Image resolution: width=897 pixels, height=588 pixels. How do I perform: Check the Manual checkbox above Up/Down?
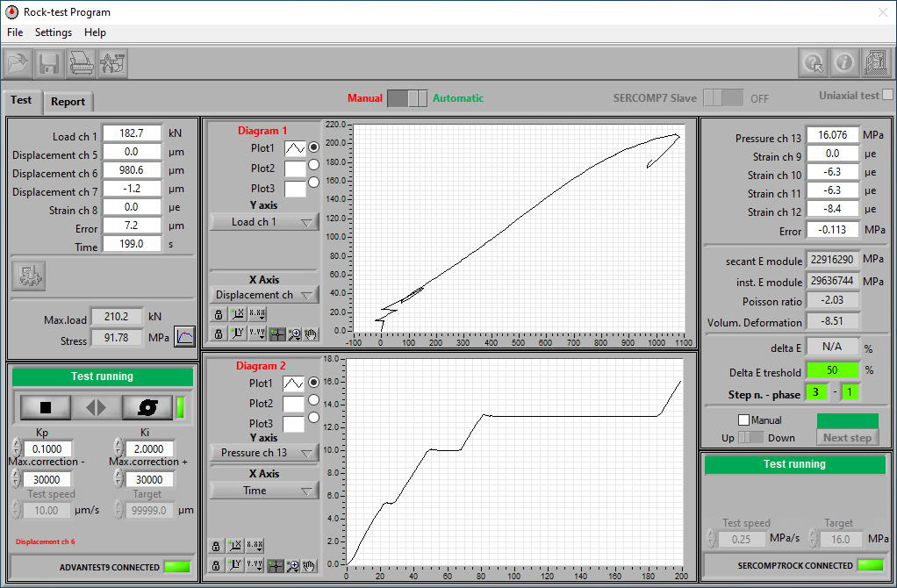[744, 420]
